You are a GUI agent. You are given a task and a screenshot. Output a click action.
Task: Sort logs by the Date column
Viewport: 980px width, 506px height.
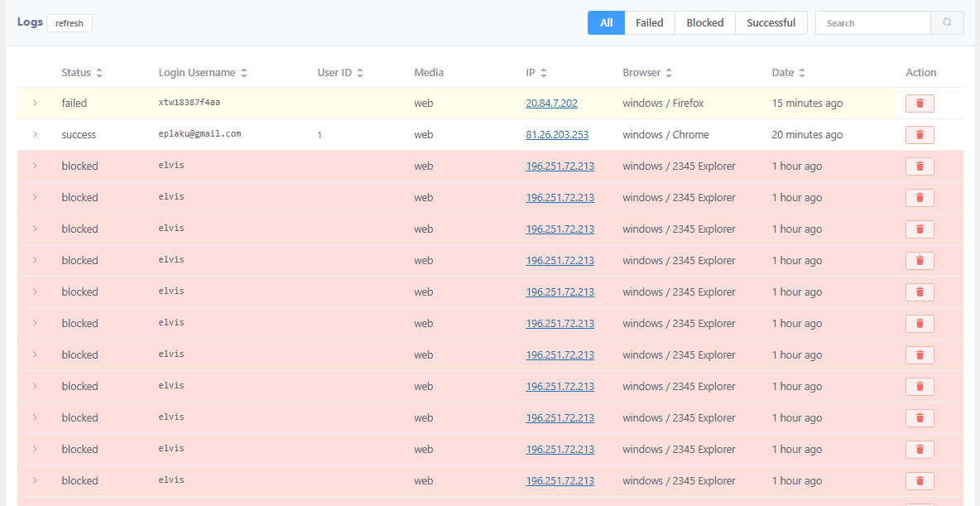(x=802, y=72)
